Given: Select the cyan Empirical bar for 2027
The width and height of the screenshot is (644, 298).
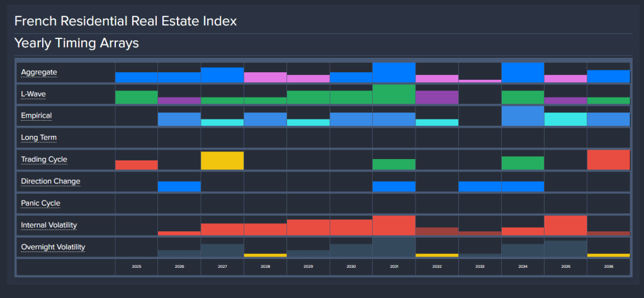Looking at the screenshot, I should 222,123.
